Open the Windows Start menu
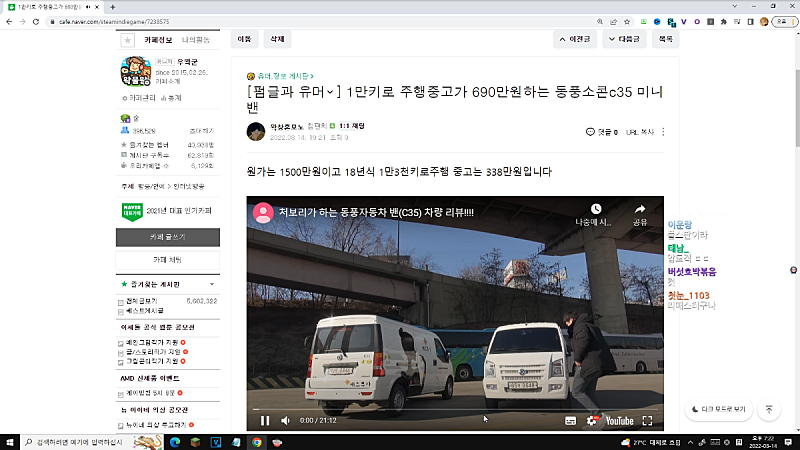Viewport: 800px width, 450px height. coord(10,442)
